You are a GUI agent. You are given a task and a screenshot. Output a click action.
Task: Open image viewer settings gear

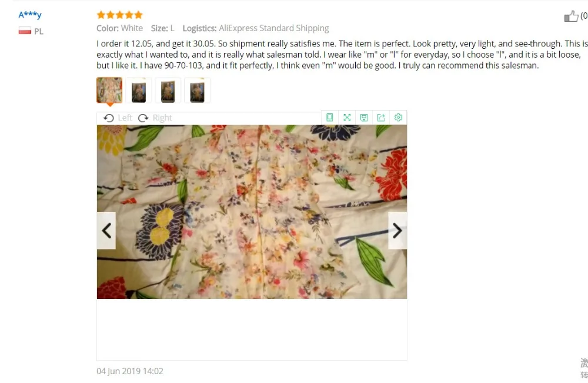[x=398, y=117]
